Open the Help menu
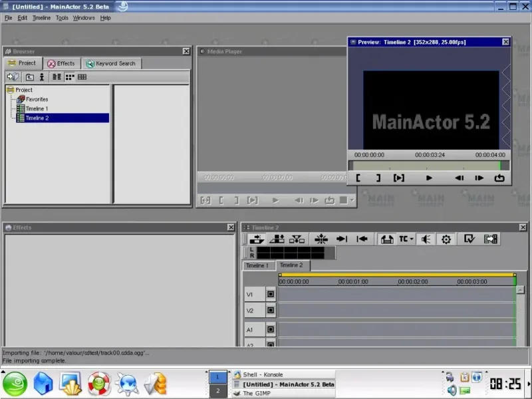 (x=106, y=18)
